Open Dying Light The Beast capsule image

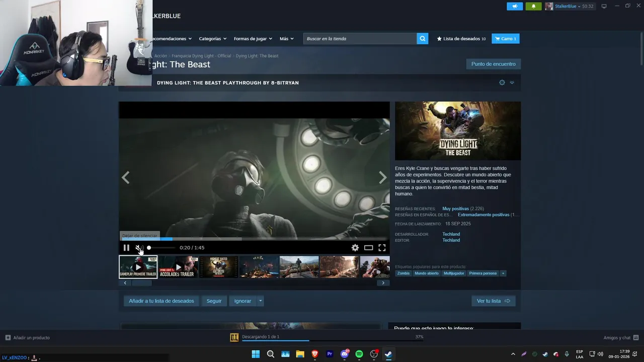click(x=458, y=131)
